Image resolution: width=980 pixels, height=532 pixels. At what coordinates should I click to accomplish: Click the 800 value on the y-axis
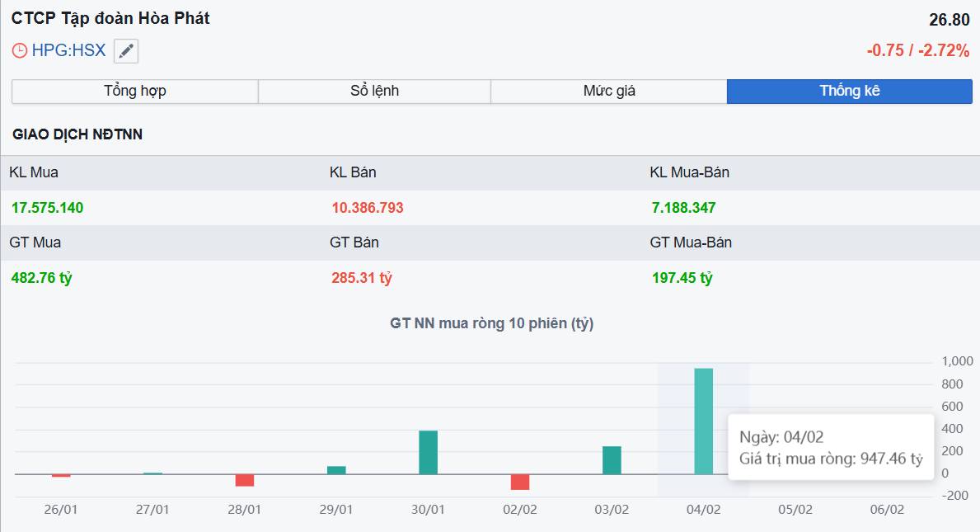coord(953,384)
